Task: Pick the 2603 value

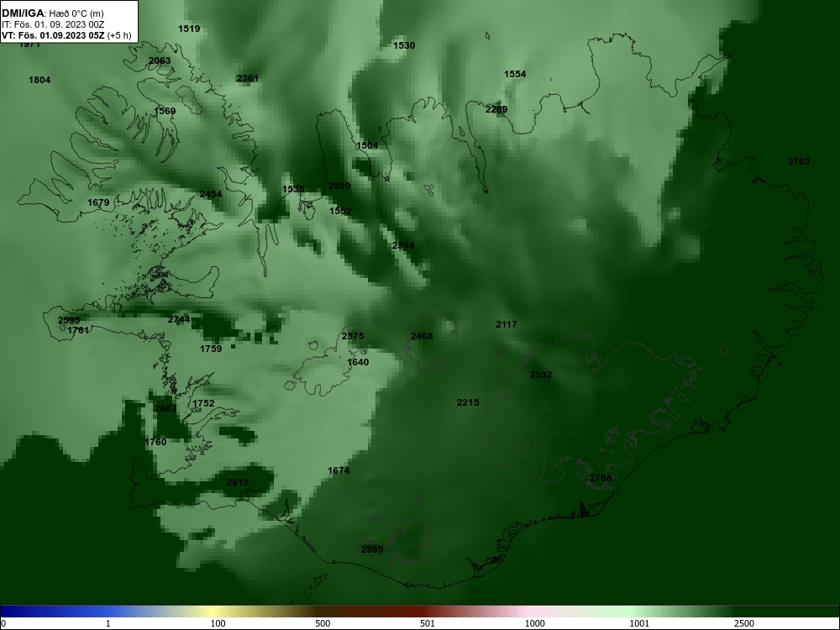Action: [165, 408]
